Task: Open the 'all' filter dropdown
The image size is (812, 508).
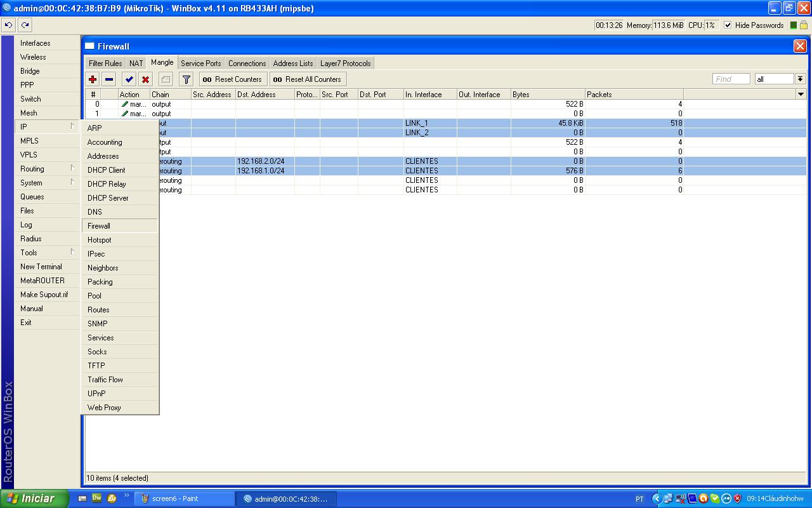Action: click(x=801, y=79)
